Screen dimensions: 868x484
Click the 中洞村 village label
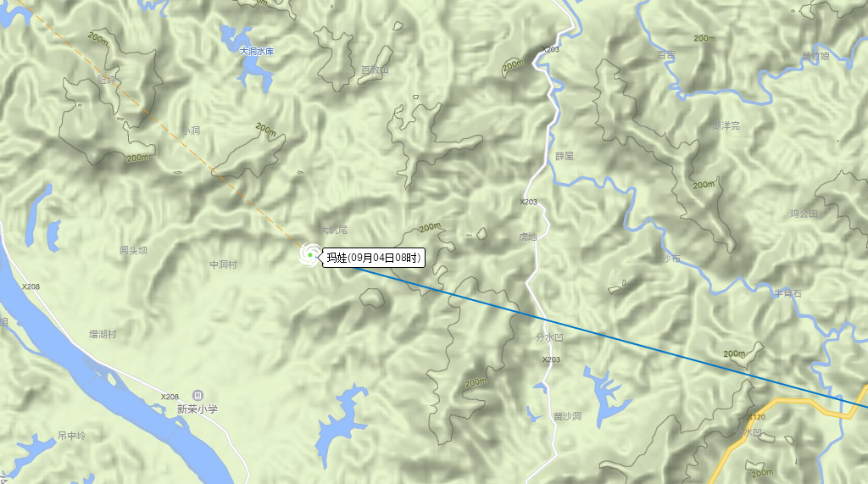pos(223,264)
